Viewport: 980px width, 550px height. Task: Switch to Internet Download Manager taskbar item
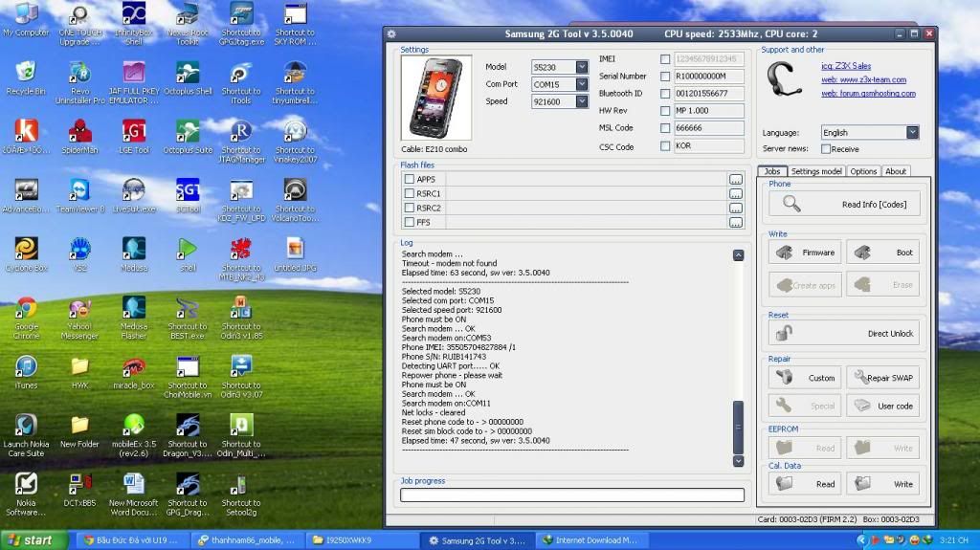[591, 540]
